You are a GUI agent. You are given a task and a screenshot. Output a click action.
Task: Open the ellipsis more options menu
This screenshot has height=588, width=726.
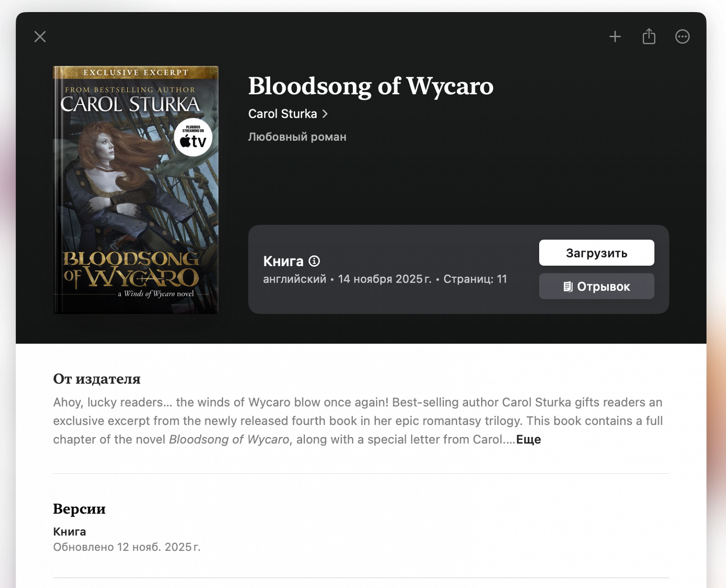(682, 37)
